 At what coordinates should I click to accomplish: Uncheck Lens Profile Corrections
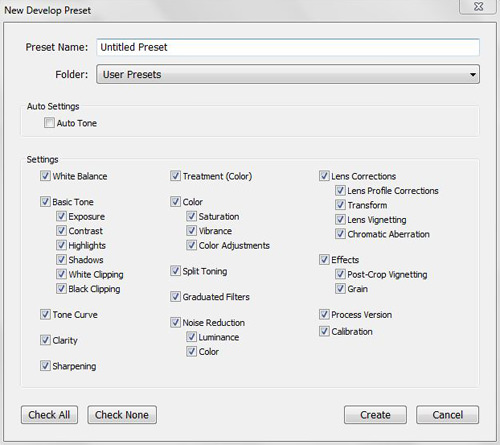click(x=340, y=190)
